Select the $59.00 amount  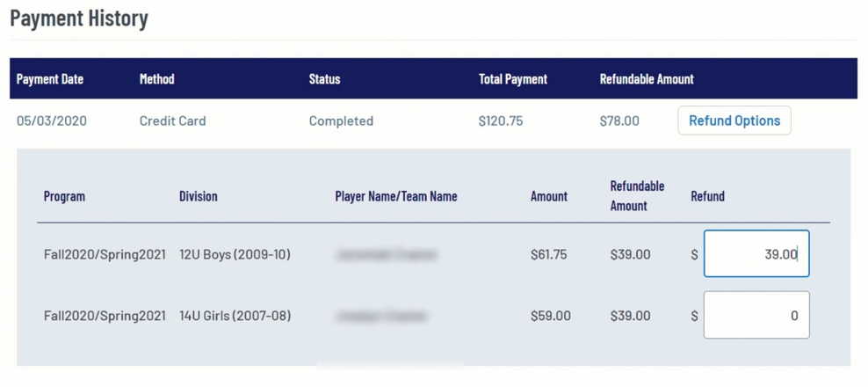(x=550, y=315)
